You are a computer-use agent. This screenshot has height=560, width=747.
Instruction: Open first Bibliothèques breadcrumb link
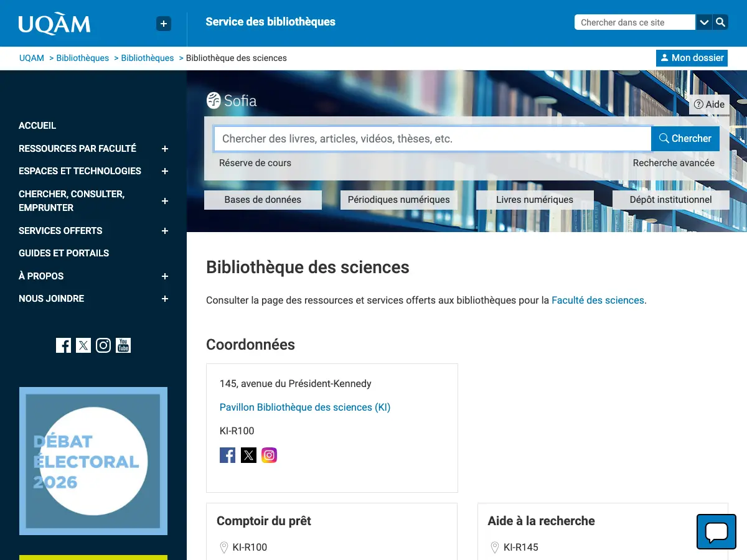coord(83,58)
